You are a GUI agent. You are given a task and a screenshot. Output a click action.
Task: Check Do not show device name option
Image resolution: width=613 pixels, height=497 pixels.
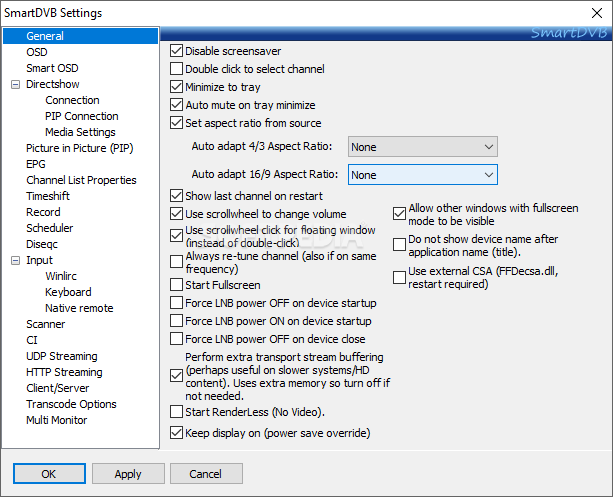pos(399,245)
